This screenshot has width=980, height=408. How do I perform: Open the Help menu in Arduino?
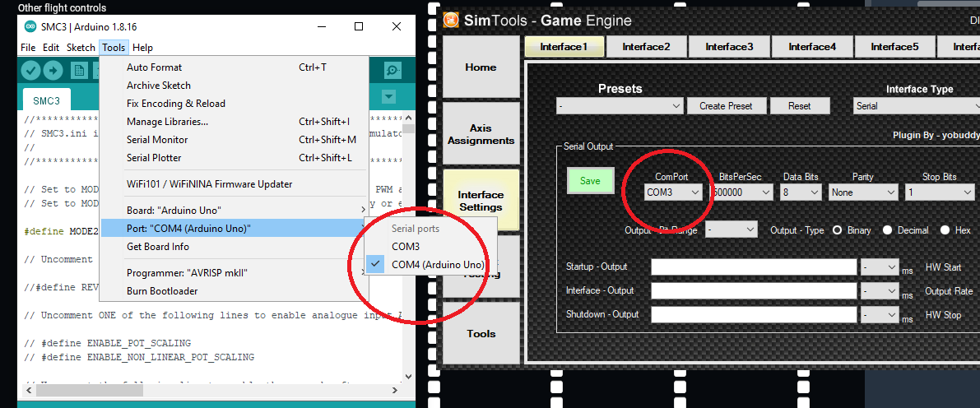[x=142, y=48]
